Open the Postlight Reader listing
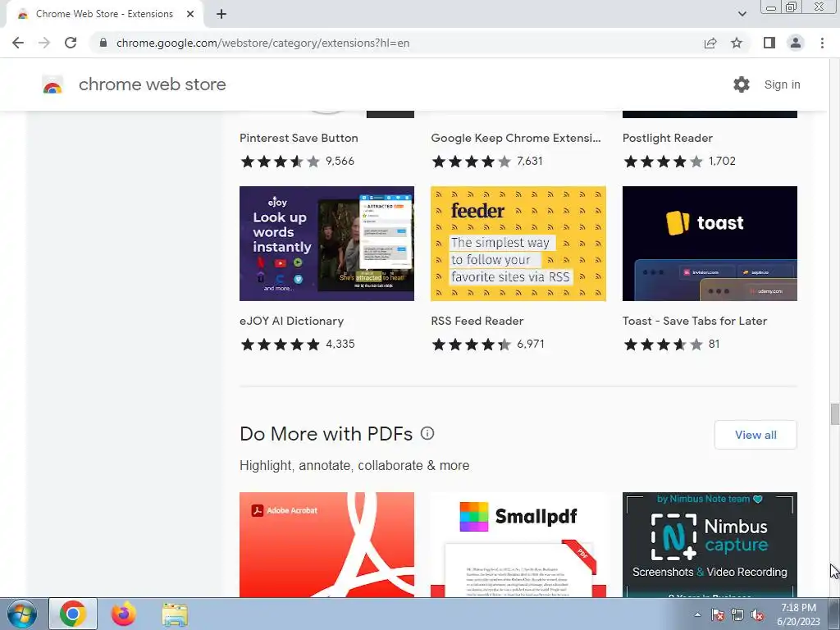This screenshot has height=630, width=840. pos(668,138)
